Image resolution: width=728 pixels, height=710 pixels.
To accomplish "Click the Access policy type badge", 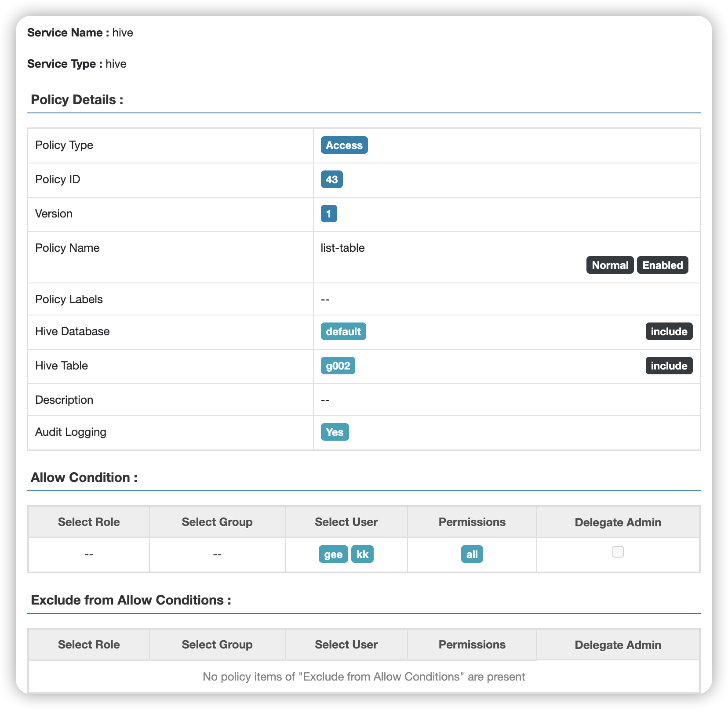I will 344,145.
